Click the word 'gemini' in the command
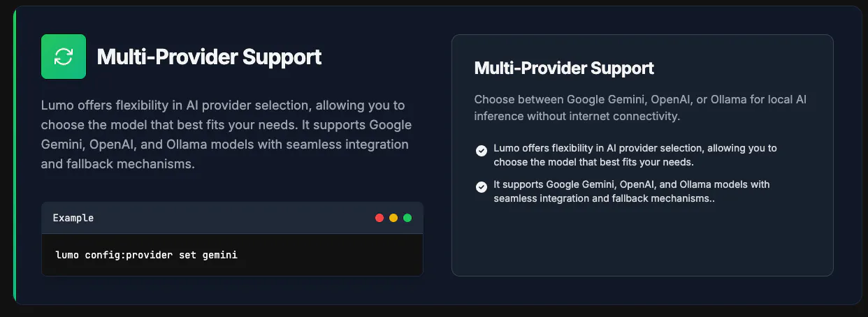The image size is (868, 317). click(220, 255)
